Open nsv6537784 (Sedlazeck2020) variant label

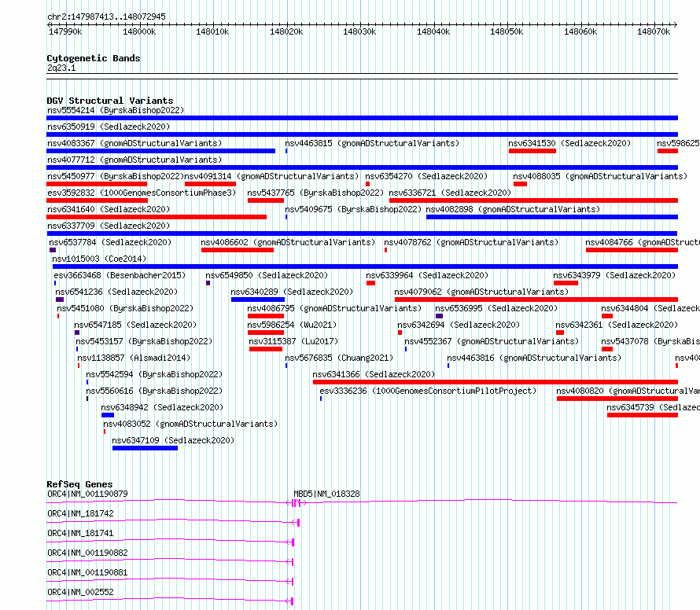[110, 242]
